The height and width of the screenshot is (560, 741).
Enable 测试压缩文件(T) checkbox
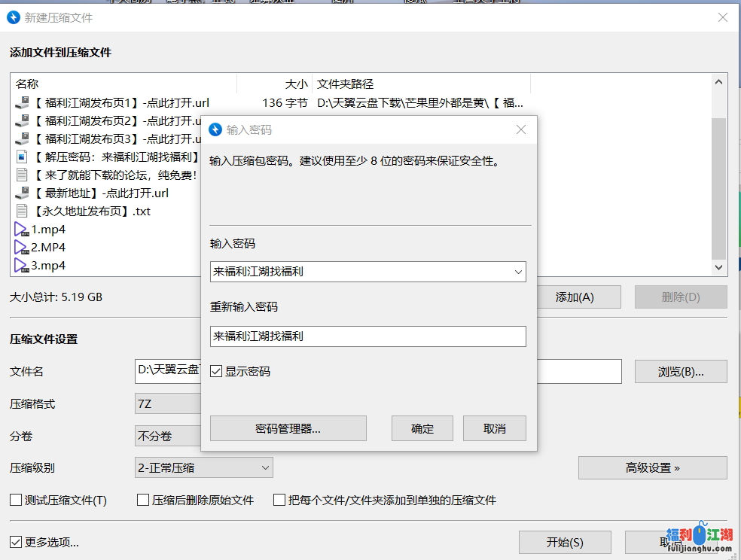point(16,500)
